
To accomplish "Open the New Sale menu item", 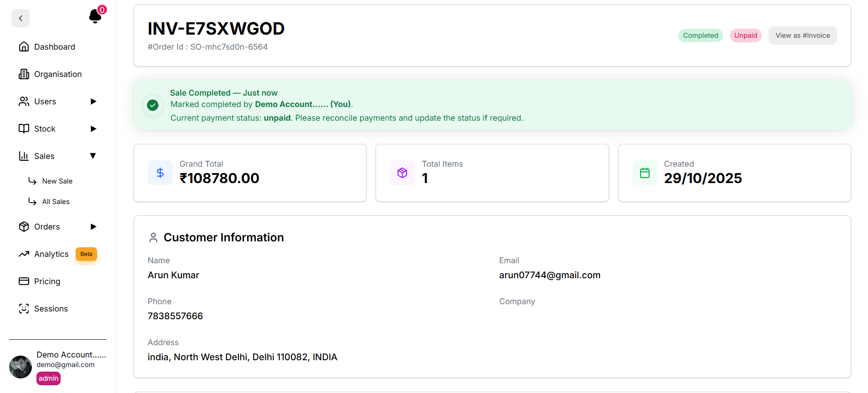I will pyautogui.click(x=57, y=181).
